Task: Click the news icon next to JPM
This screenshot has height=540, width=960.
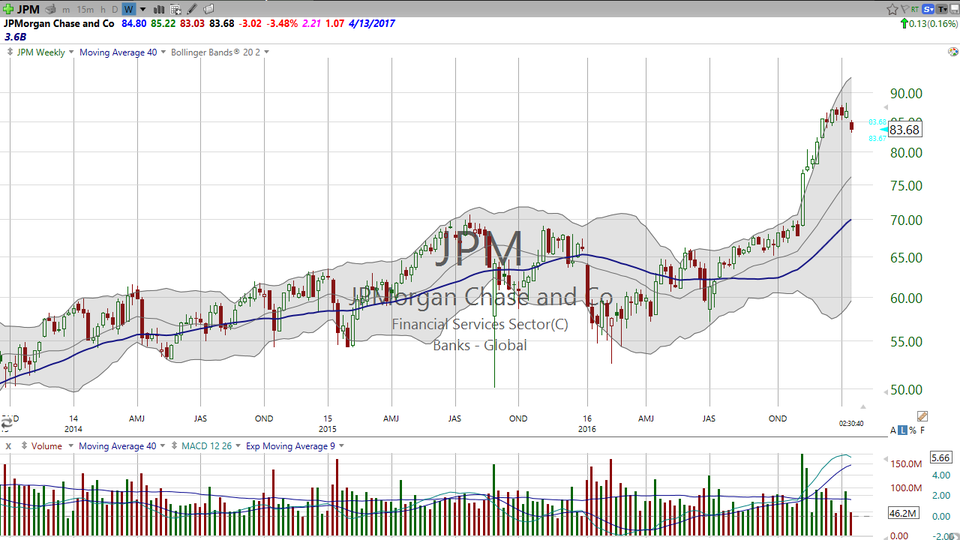Action: 51,9
